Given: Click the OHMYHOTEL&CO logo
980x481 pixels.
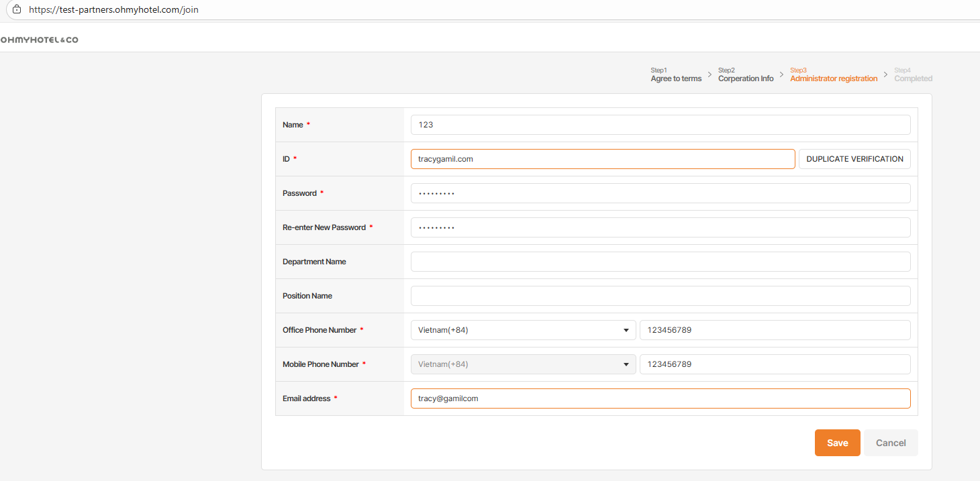Looking at the screenshot, I should coord(40,40).
